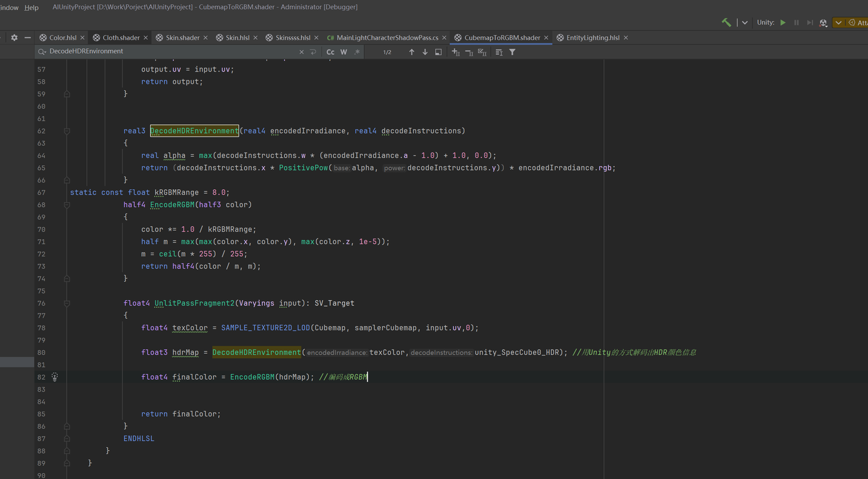Click the intention lightbulb on line 82
The width and height of the screenshot is (868, 479).
tap(55, 377)
